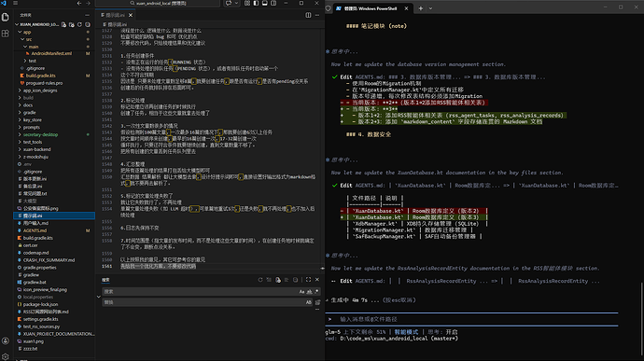
Task: Open build.gradle.kts under app folder
Action: pyautogui.click(x=40, y=76)
